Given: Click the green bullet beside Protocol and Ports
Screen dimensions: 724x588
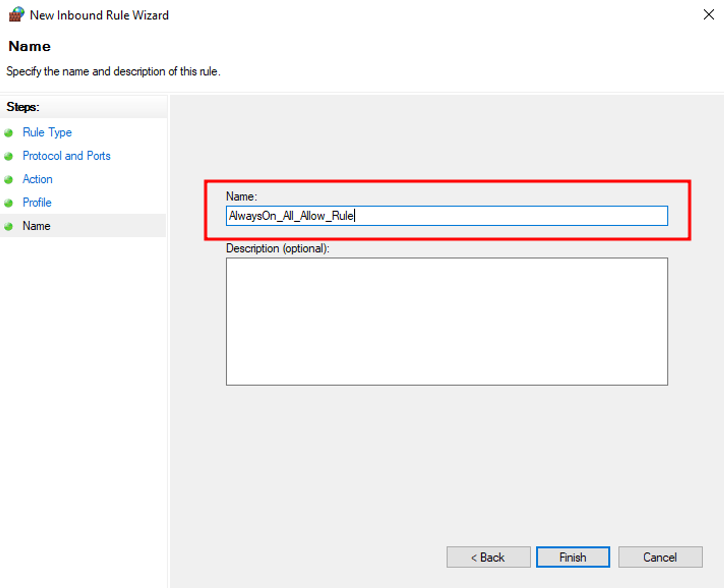Looking at the screenshot, I should point(9,156).
